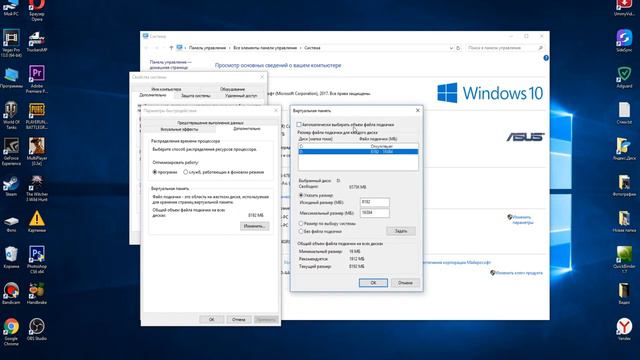
Task: Open 'Имя компьютера' tab in System Properties
Action: pyautogui.click(x=166, y=89)
